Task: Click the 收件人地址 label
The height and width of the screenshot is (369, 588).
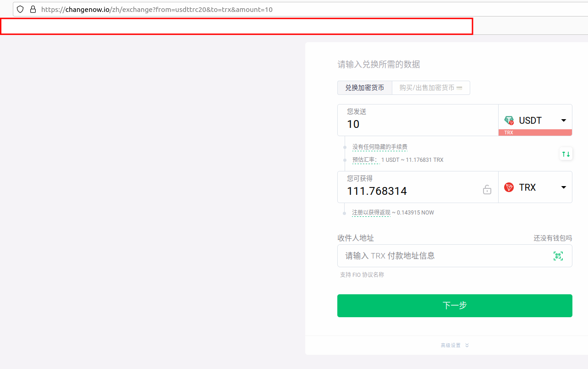Action: coord(356,238)
